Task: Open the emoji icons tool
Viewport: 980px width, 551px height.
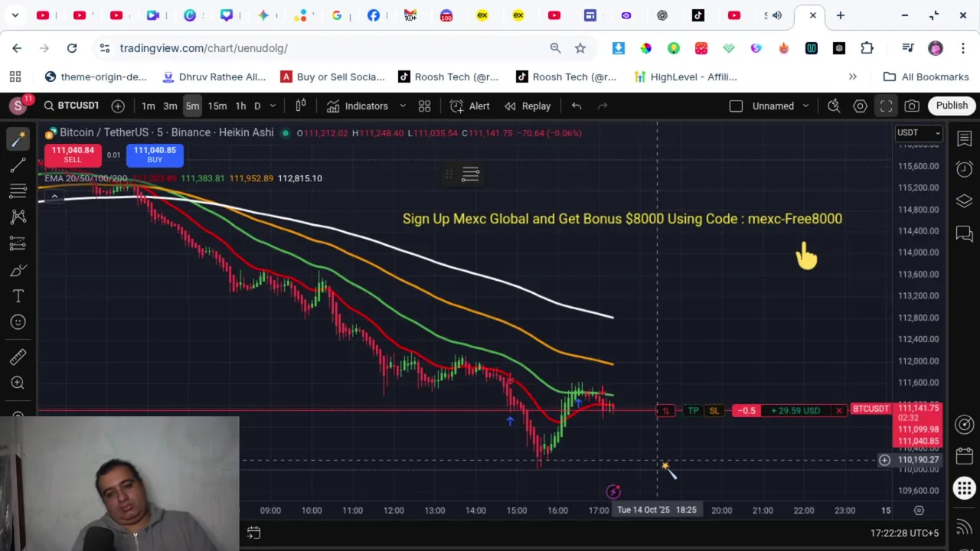Action: point(18,322)
